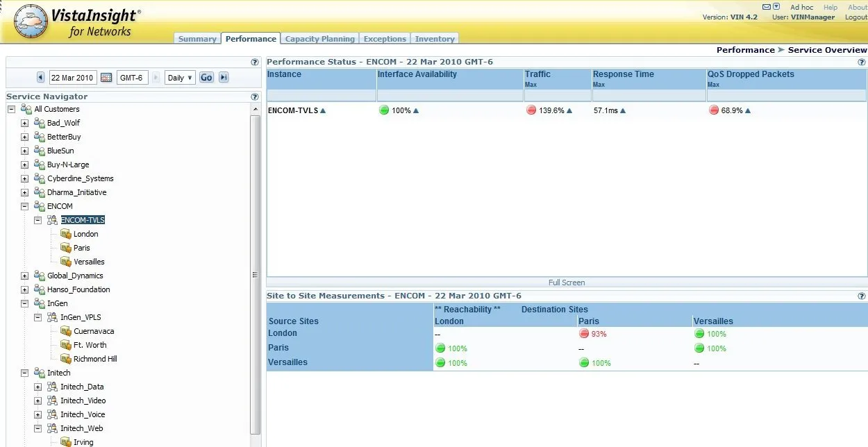Open help icon for Site to Site Measurements
The width and height of the screenshot is (868, 447).
[862, 296]
